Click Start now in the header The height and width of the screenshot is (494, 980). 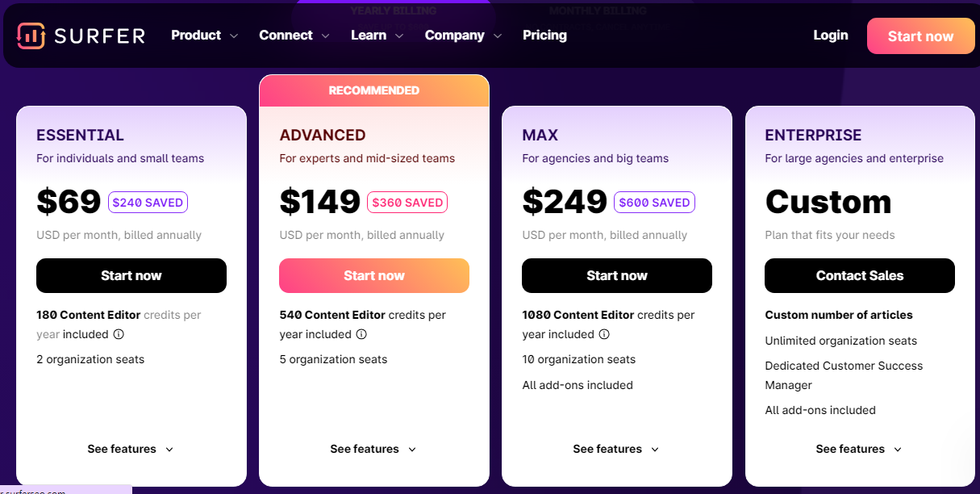click(x=920, y=36)
